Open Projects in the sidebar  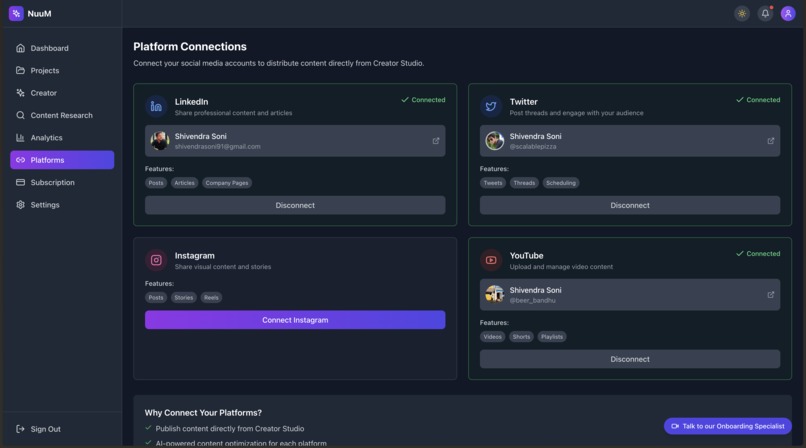(x=62, y=70)
